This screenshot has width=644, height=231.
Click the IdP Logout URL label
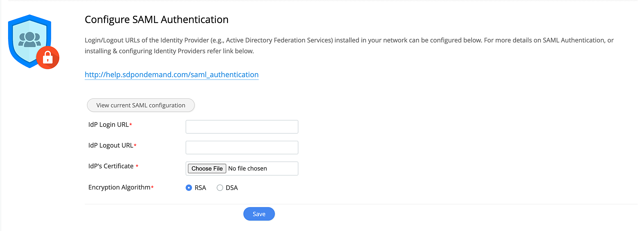(111, 145)
